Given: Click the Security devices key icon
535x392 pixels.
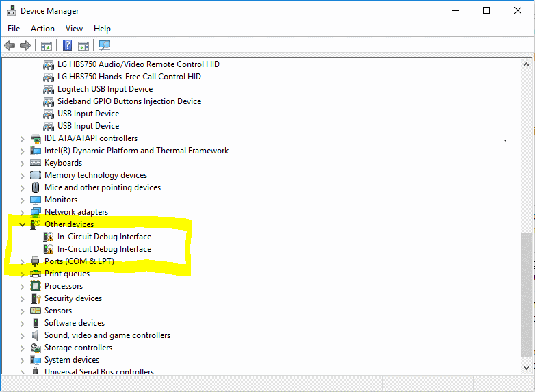Looking at the screenshot, I should point(36,298).
